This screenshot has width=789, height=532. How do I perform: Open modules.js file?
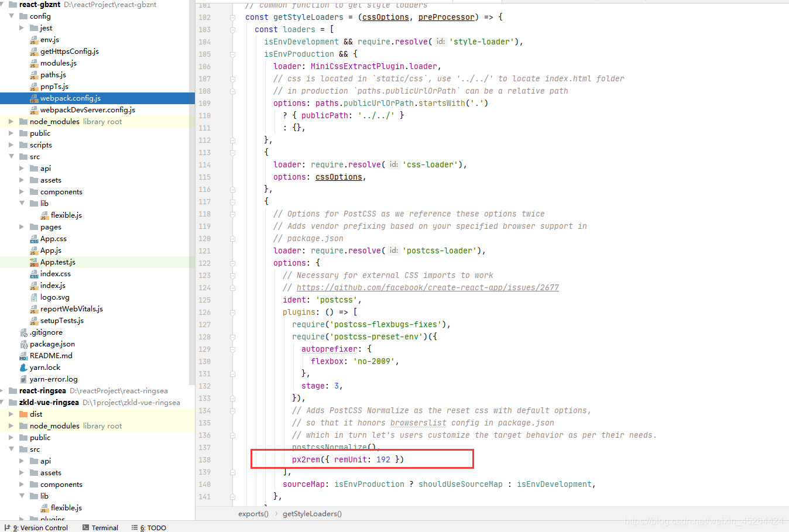pyautogui.click(x=59, y=63)
